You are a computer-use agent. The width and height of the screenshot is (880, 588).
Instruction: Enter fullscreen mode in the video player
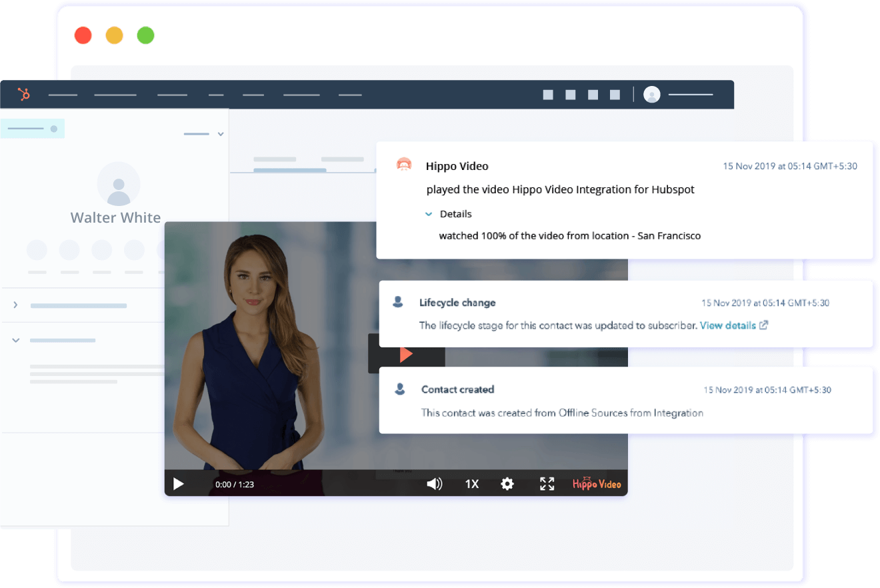pyautogui.click(x=547, y=484)
